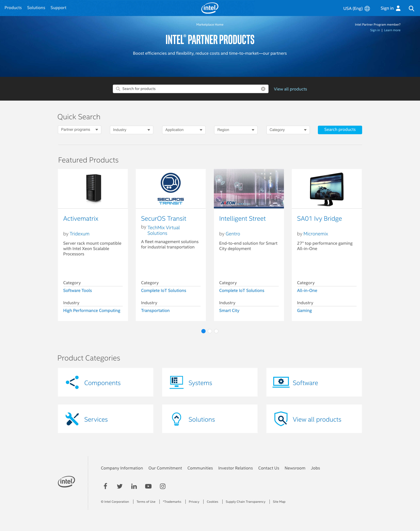This screenshot has width=420, height=531.
Task: Go to Marketplace Home
Action: coord(210,25)
